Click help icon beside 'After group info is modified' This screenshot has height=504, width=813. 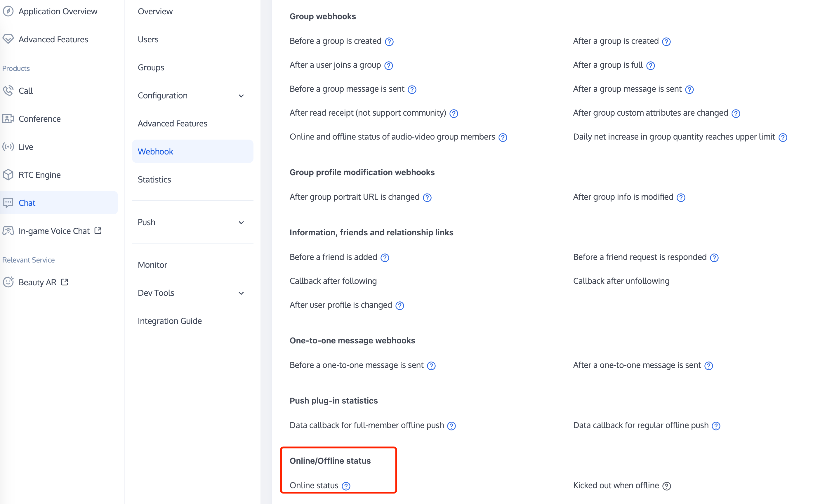(x=681, y=198)
